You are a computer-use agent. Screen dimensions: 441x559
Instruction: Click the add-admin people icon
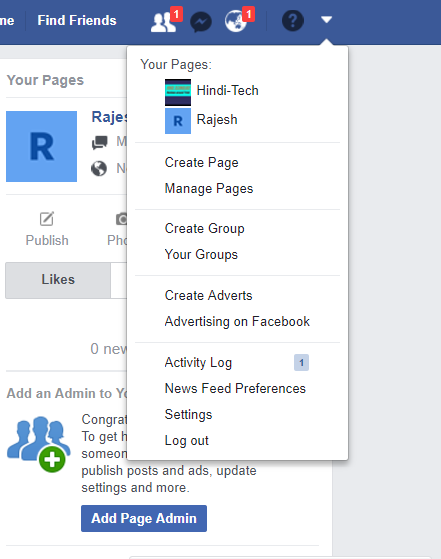[38, 444]
